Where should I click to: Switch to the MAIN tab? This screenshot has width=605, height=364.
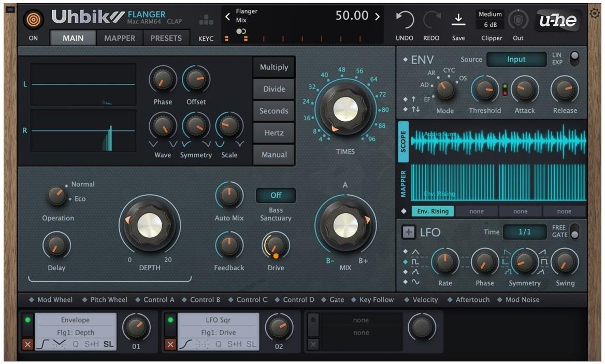(73, 38)
